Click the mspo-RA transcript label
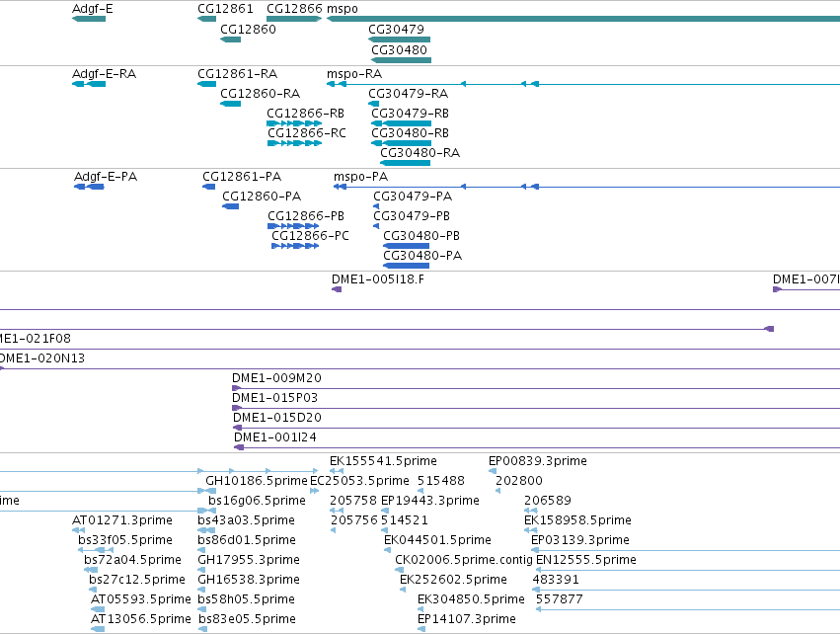Viewport: 840px width, 634px height. [354, 73]
